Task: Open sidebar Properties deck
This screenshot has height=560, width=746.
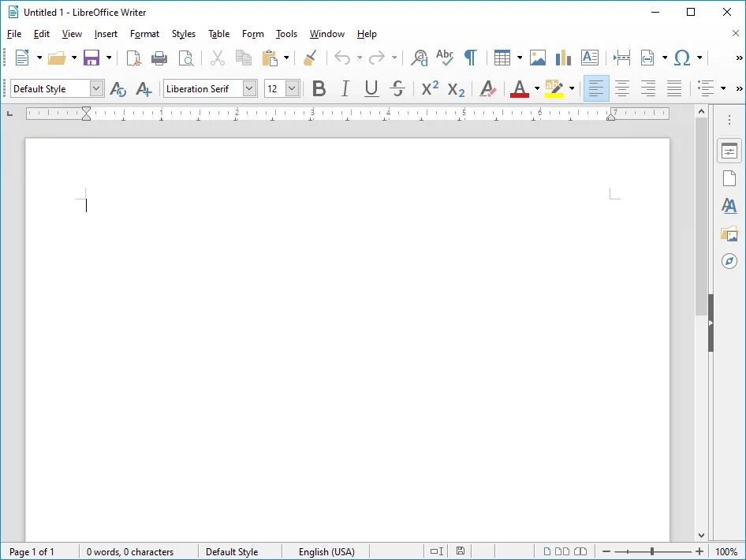Action: click(x=729, y=151)
